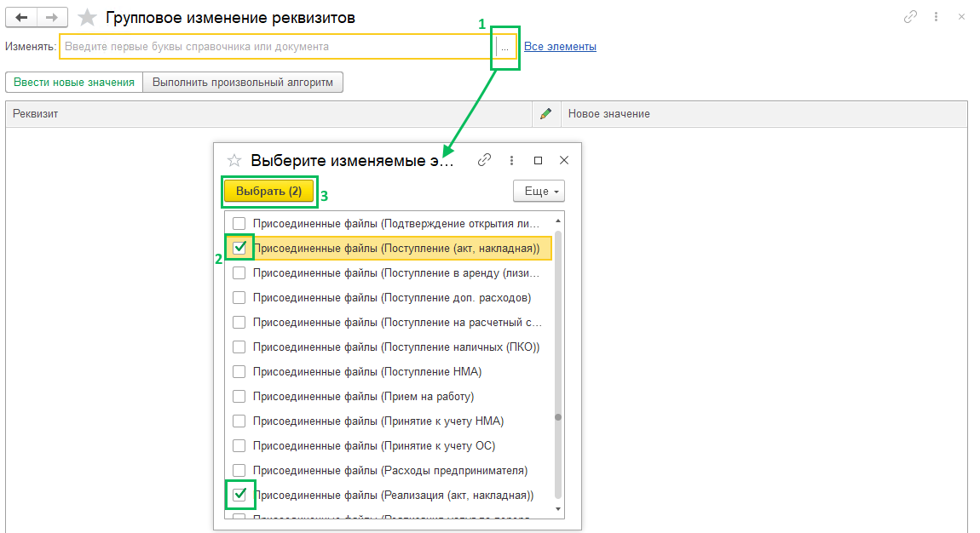
Task: Uncheck Поступление (акт, накладная) checkbox
Action: [x=239, y=248]
